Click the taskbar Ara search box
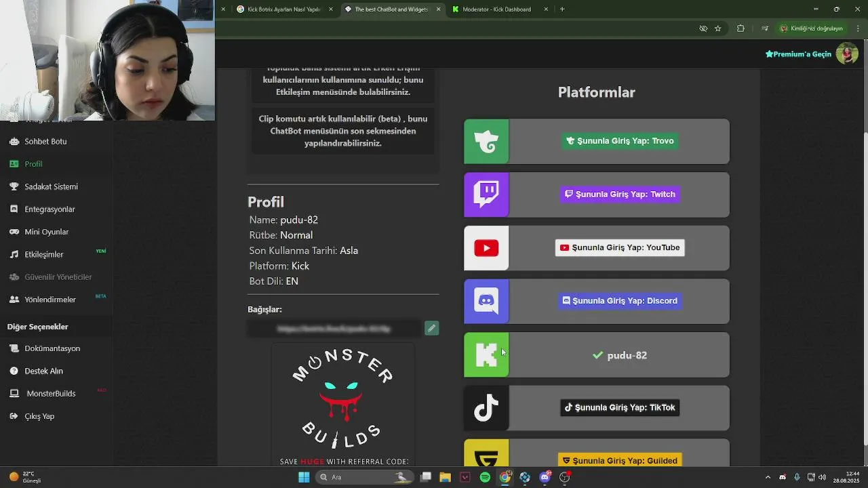 point(365,477)
